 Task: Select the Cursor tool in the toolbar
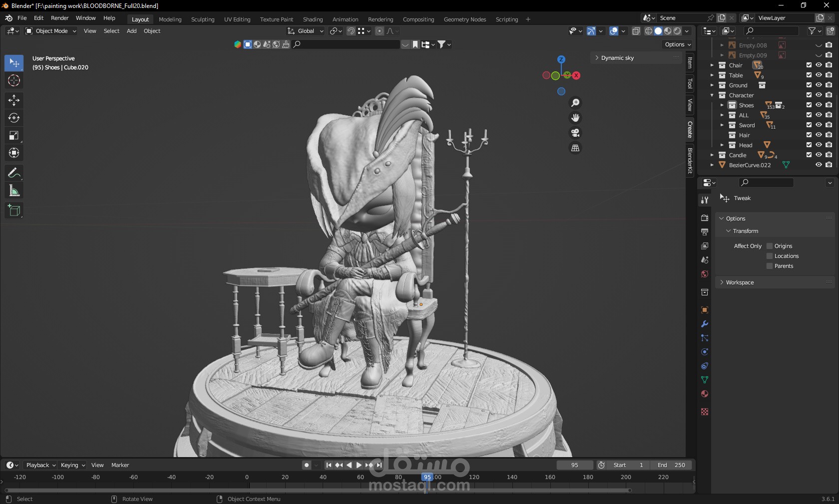pos(14,80)
